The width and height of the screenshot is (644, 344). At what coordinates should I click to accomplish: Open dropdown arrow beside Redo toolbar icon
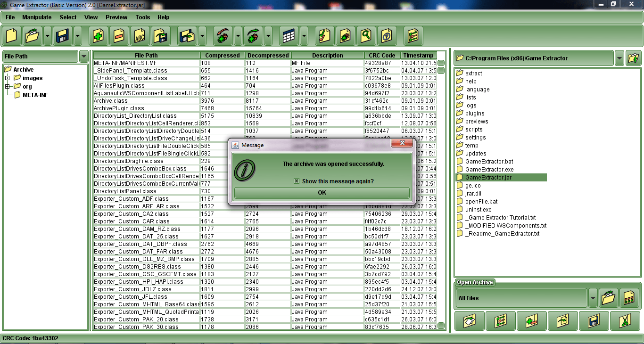(268, 35)
